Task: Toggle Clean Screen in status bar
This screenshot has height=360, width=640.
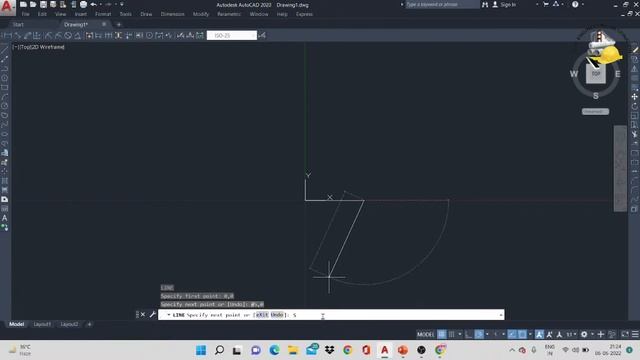Action: click(x=625, y=334)
